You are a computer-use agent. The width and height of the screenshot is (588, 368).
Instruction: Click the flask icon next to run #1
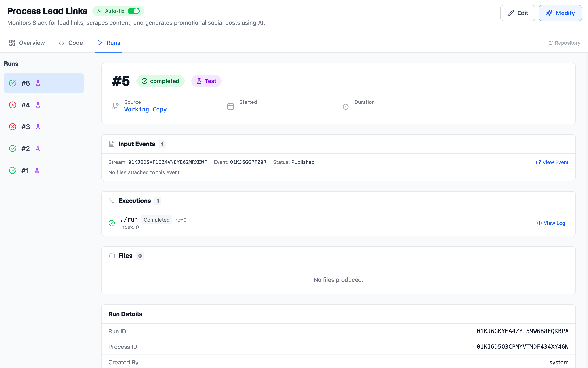click(37, 170)
